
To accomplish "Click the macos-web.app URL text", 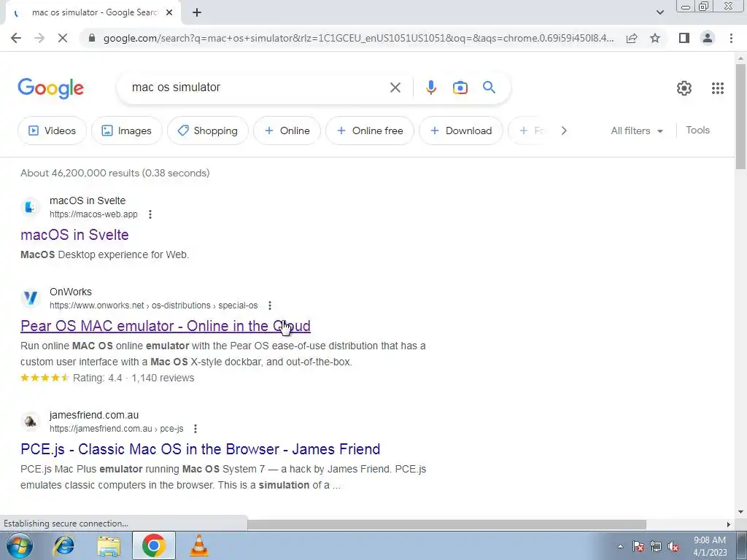I will click(x=93, y=214).
